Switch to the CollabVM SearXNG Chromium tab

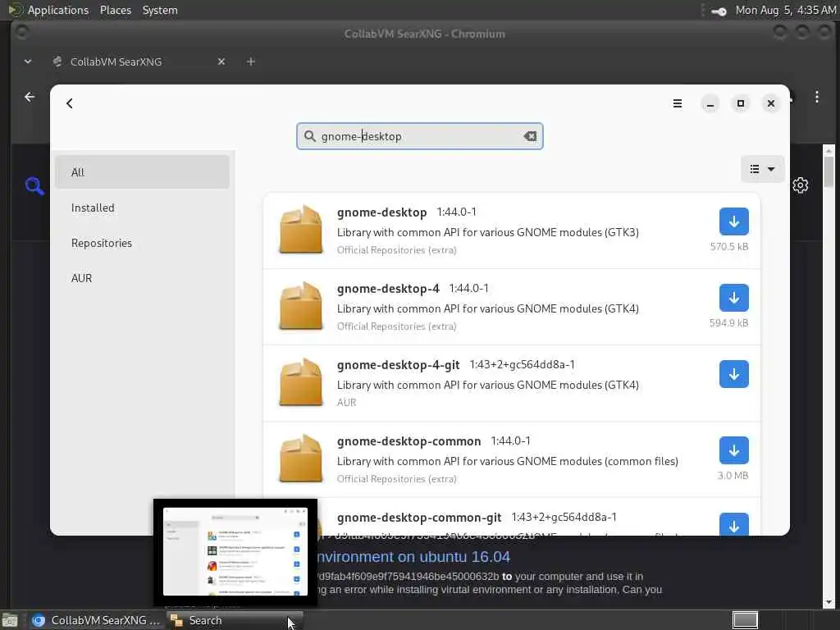point(115,62)
